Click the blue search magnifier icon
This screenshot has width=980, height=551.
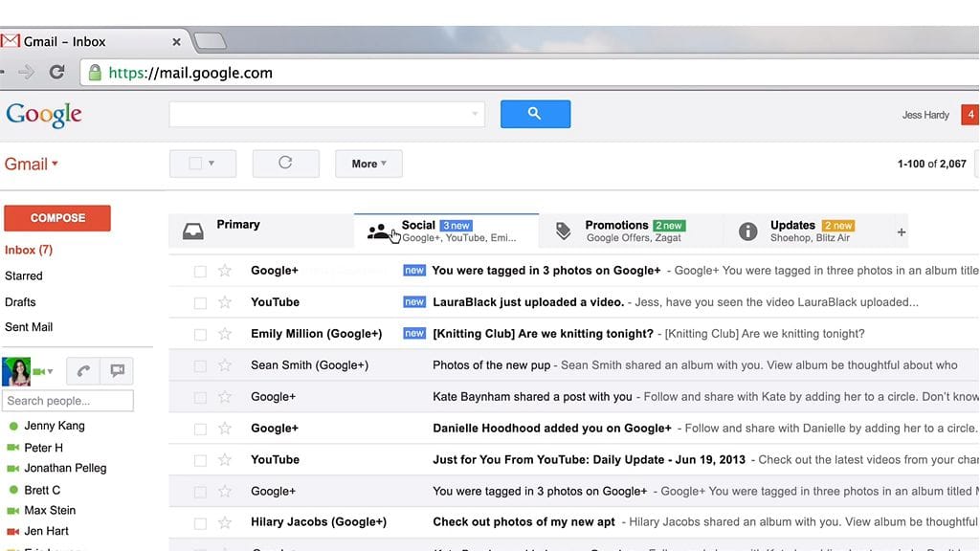coord(535,114)
